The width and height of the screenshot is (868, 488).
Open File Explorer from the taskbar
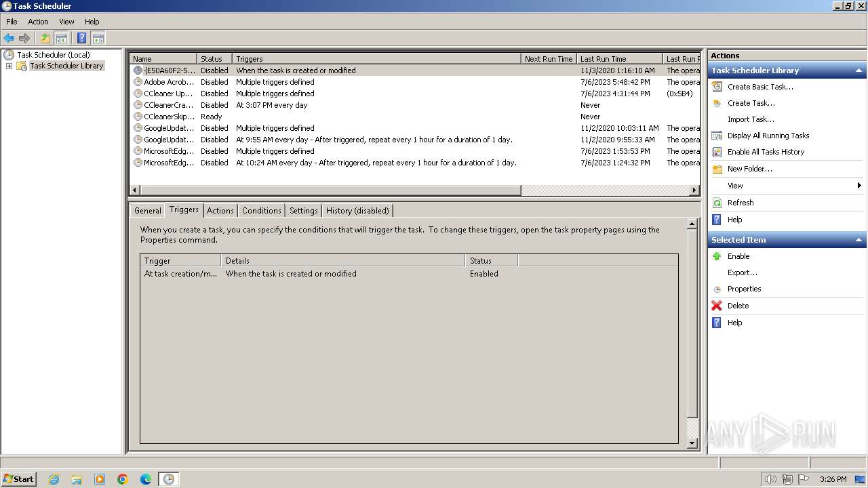click(77, 479)
